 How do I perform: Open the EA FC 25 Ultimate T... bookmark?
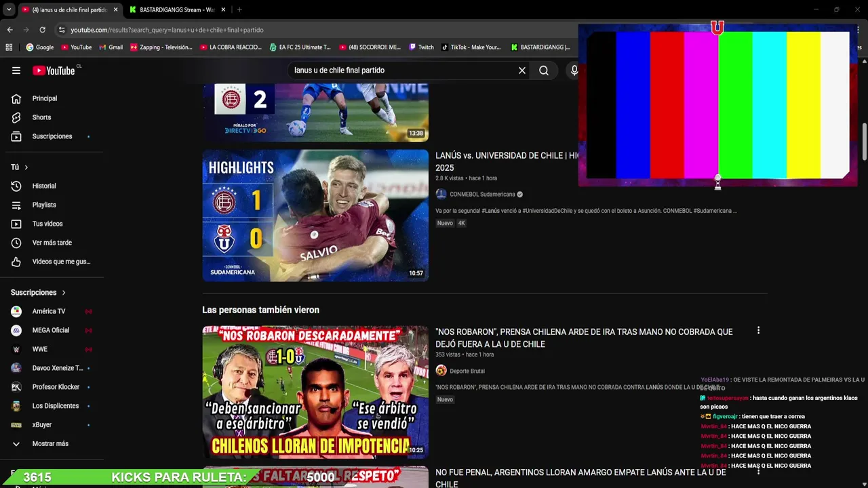tap(300, 47)
